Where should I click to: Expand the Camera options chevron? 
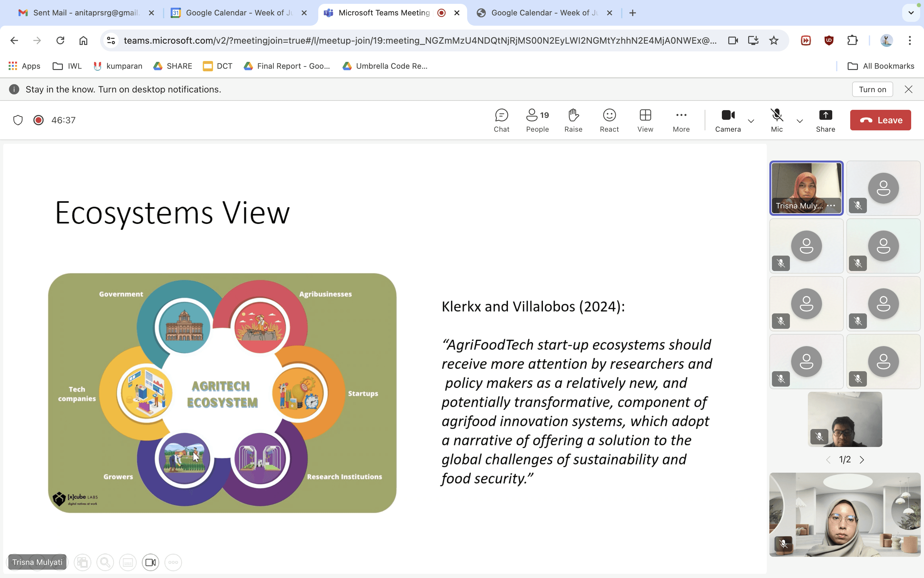(751, 121)
